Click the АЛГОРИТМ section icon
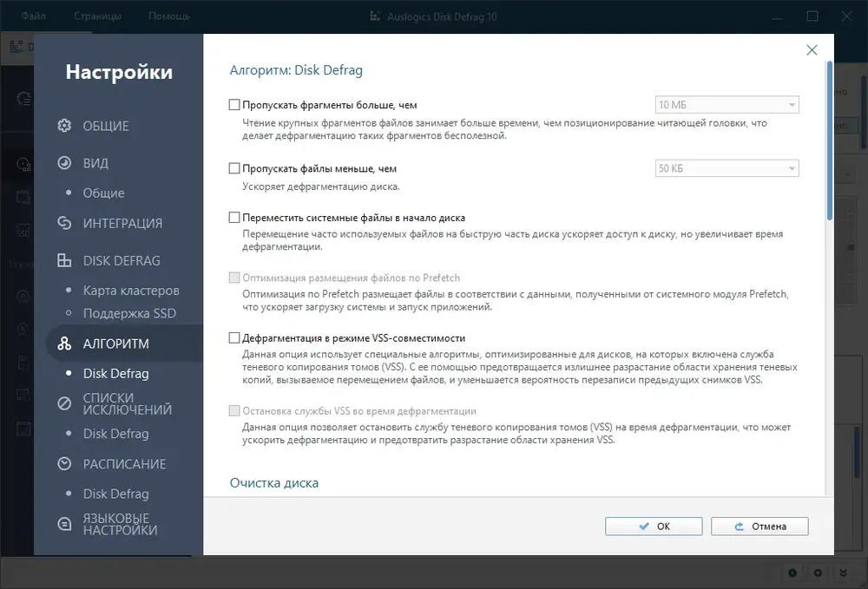This screenshot has width=868, height=589. [64, 344]
